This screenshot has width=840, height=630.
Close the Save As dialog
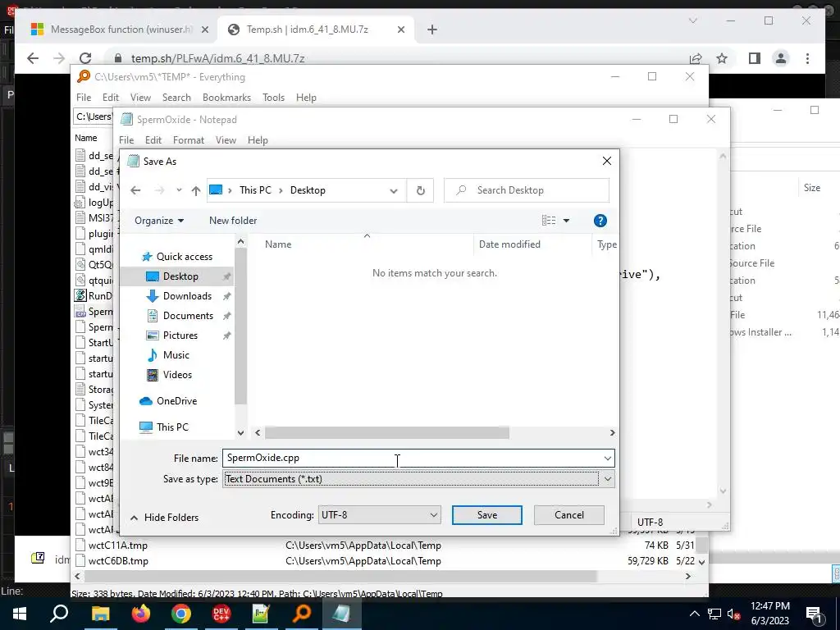606,162
